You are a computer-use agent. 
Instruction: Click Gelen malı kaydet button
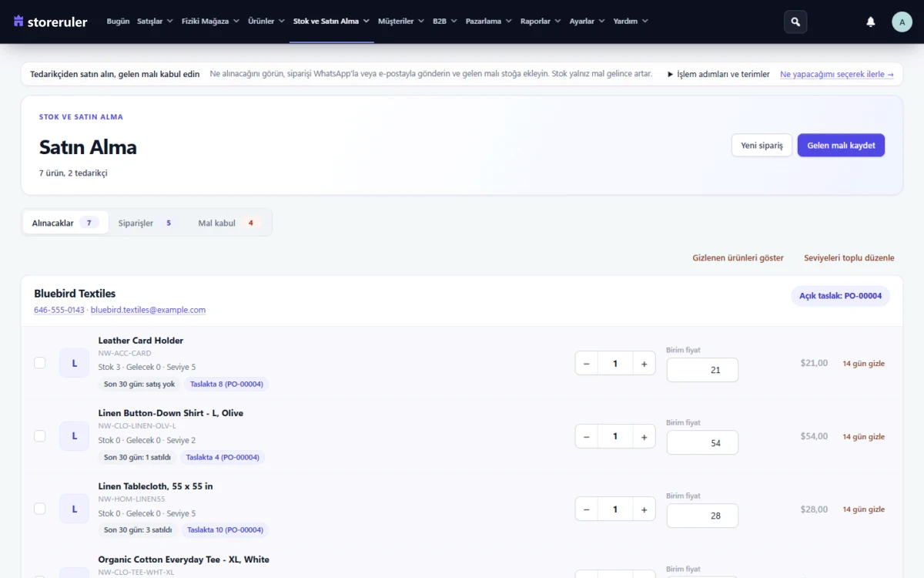[841, 146]
